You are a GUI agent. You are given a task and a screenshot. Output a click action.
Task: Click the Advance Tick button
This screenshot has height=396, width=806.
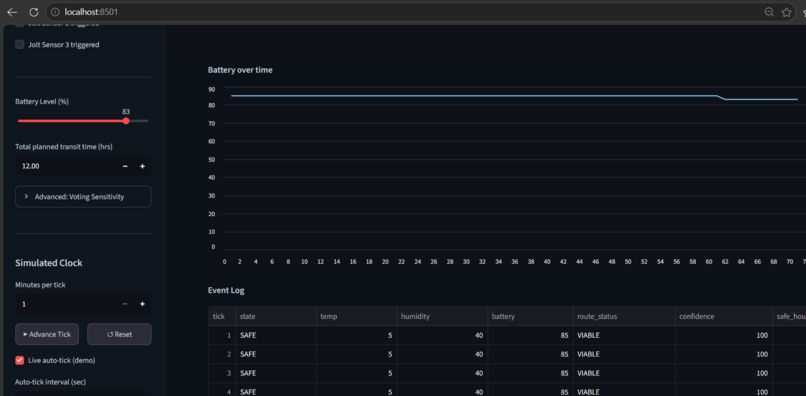click(47, 334)
